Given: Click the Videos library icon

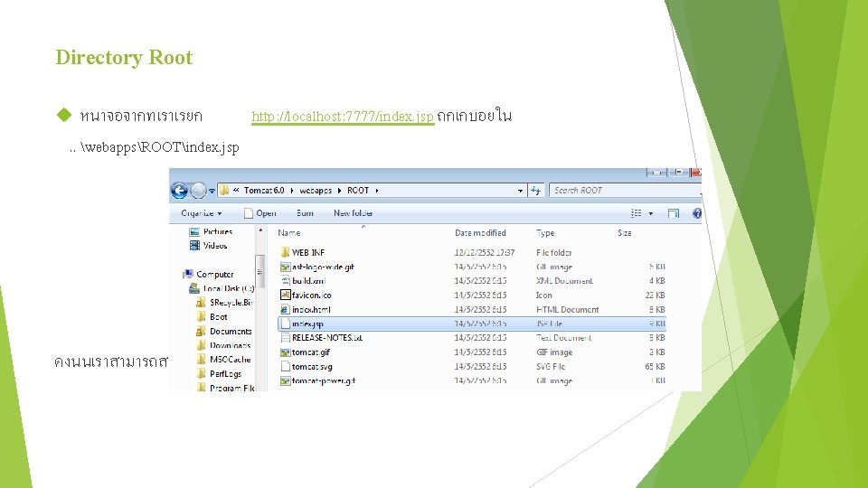Looking at the screenshot, I should 194,245.
